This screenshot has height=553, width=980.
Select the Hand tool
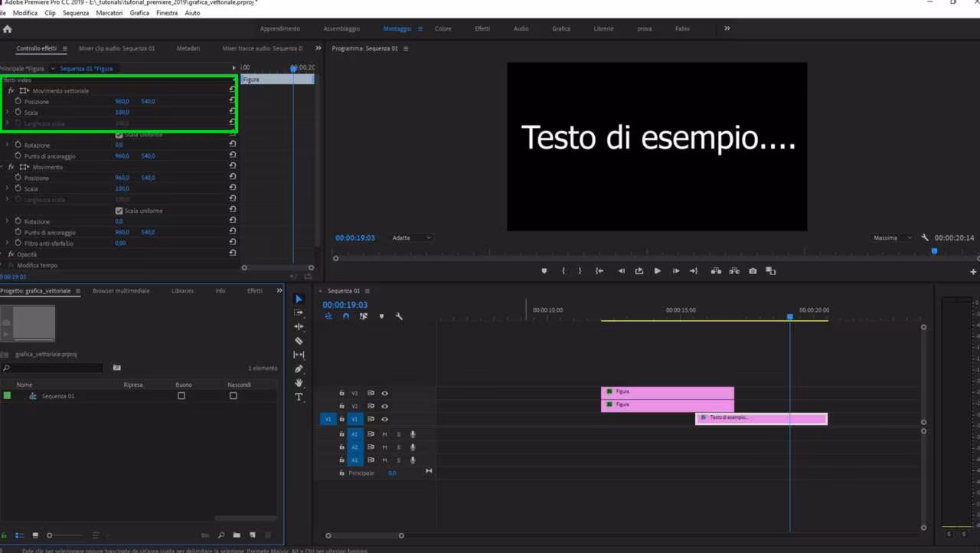[x=299, y=383]
